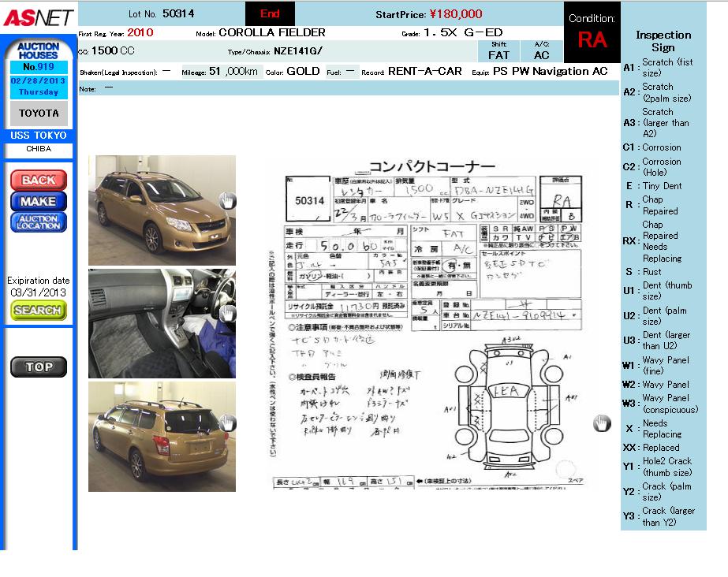Click the red End status label

pyautogui.click(x=270, y=13)
